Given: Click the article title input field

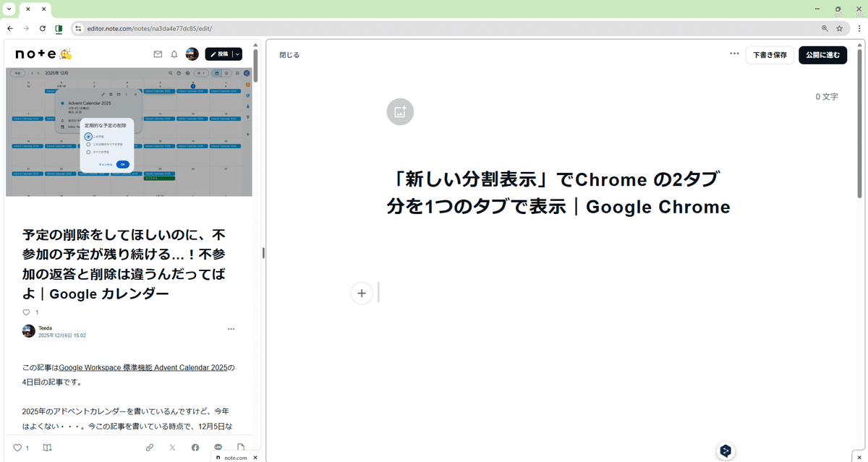Looking at the screenshot, I should click(x=558, y=193).
